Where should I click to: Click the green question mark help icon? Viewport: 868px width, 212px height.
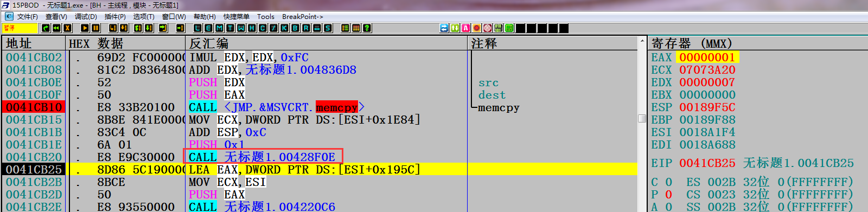pyautogui.click(x=367, y=28)
